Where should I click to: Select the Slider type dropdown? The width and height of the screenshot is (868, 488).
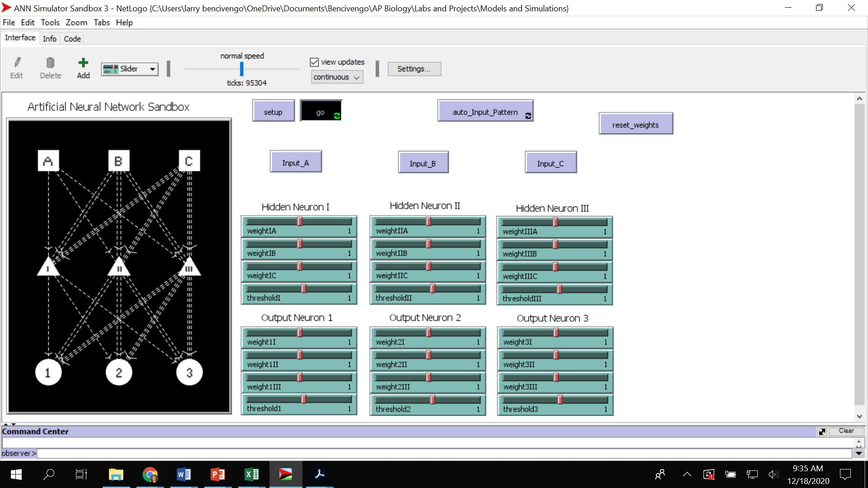pos(129,68)
